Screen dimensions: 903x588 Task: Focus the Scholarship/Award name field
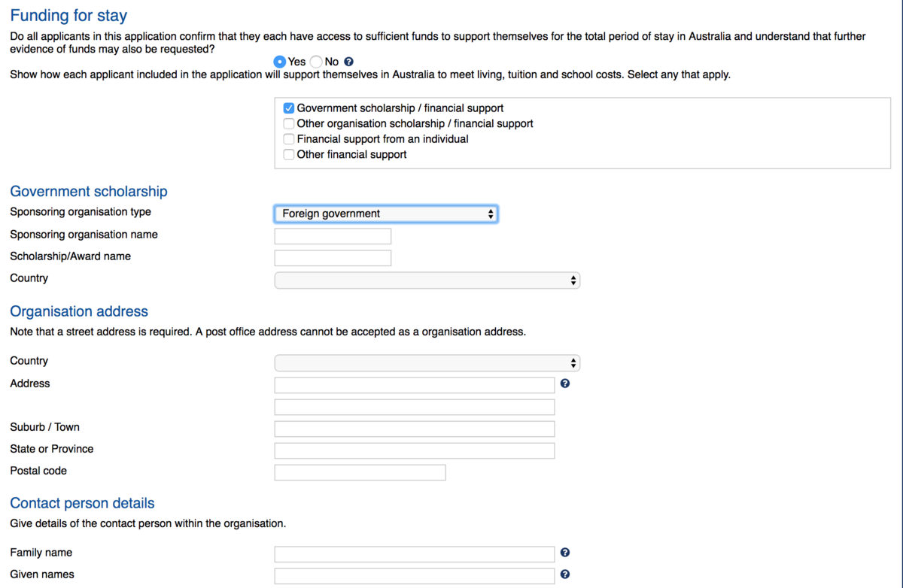[x=333, y=258]
